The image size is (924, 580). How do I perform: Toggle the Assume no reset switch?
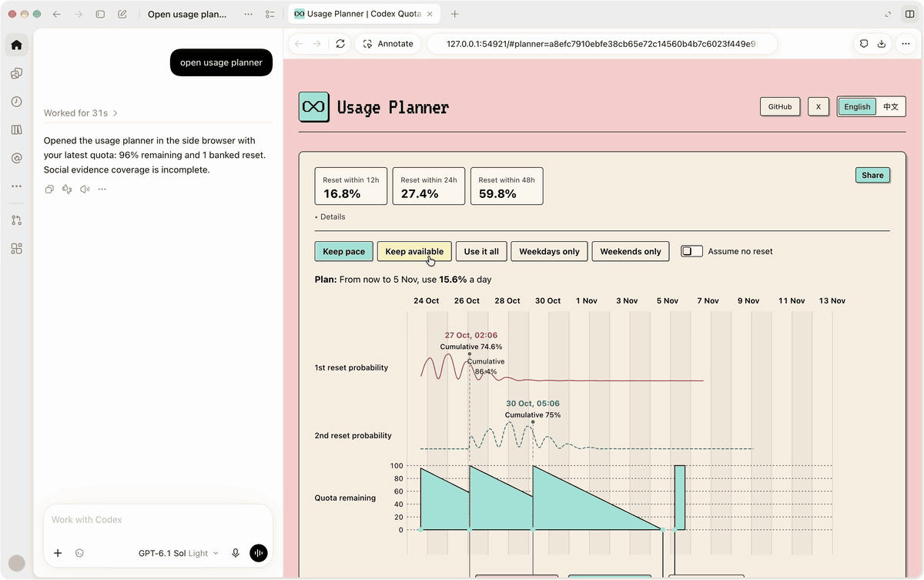click(x=691, y=251)
